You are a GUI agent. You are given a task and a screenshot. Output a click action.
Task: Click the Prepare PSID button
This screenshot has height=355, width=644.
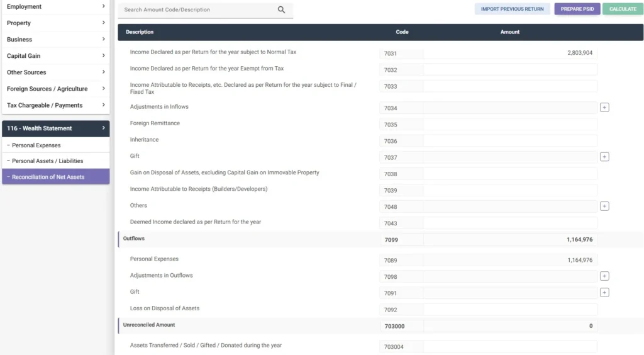tap(577, 9)
